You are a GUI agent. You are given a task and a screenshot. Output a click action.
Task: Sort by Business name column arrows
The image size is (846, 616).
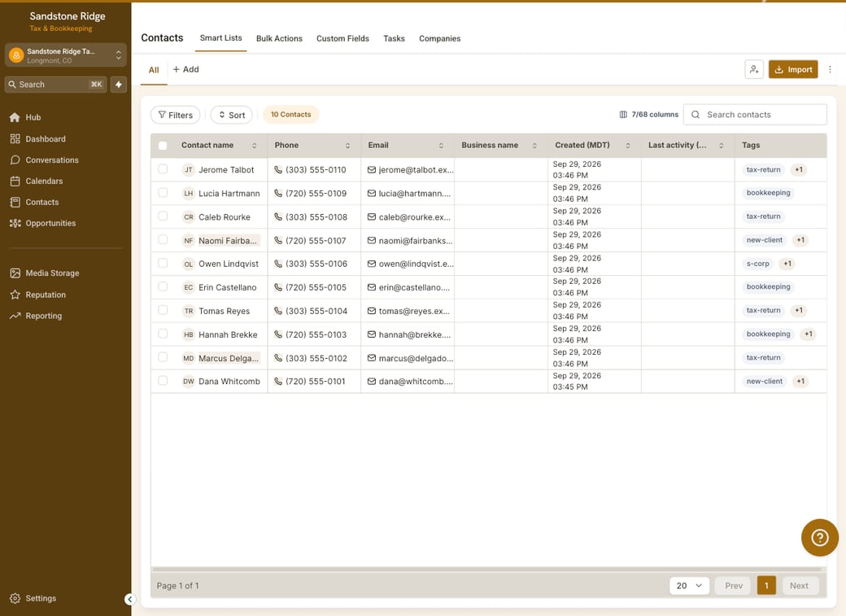[x=534, y=146]
